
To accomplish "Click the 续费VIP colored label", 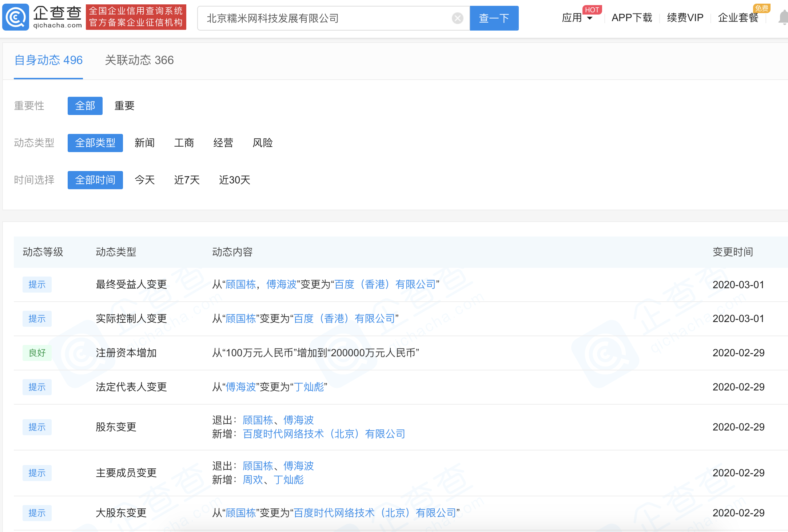I will 684,17.
